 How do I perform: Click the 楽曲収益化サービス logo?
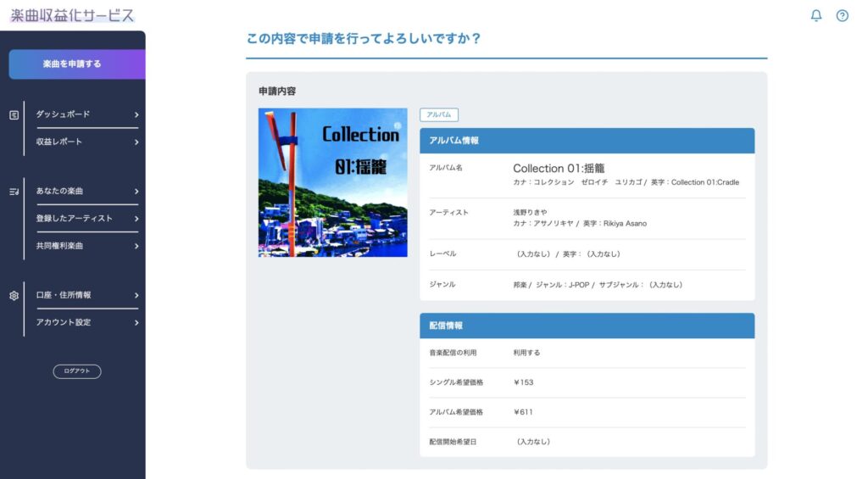tap(72, 15)
